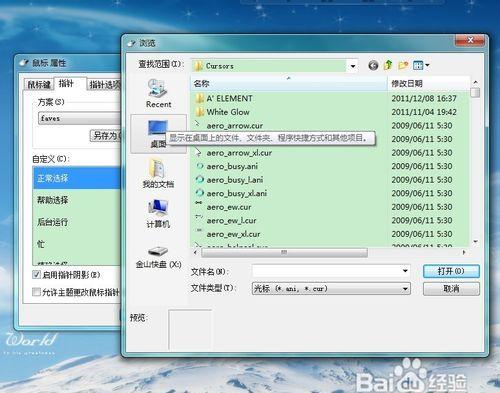500x393 pixels.
Task: Click the horizontal scrollbar thumb in file list
Action: pyautogui.click(x=284, y=253)
